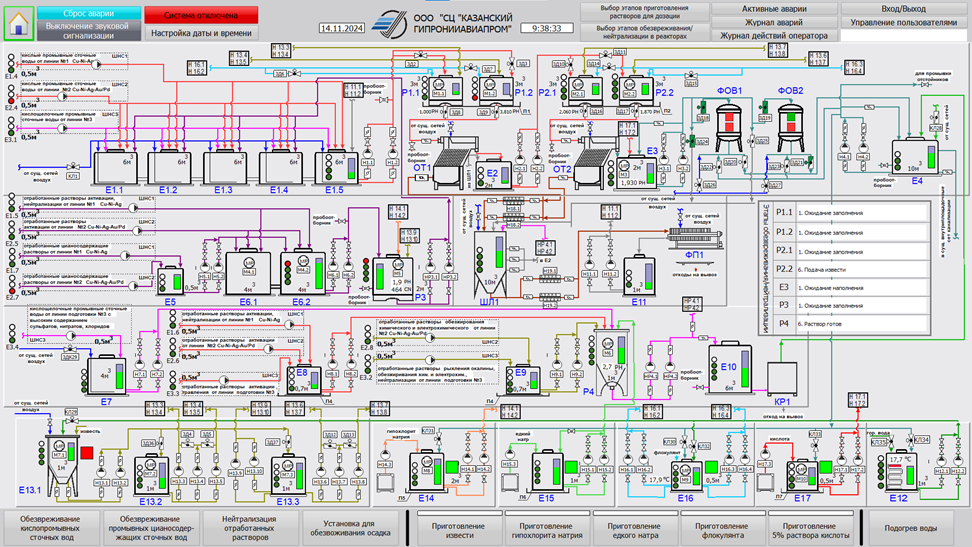The image size is (972, 547).
Task: Click the green status square beside tank E14
Action: [452, 468]
